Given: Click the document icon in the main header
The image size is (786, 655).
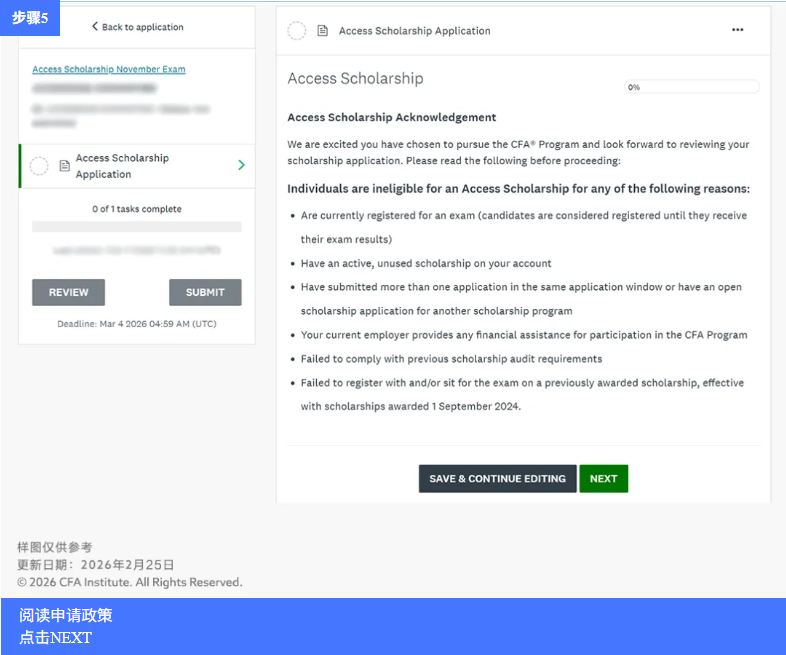Looking at the screenshot, I should click(x=322, y=31).
